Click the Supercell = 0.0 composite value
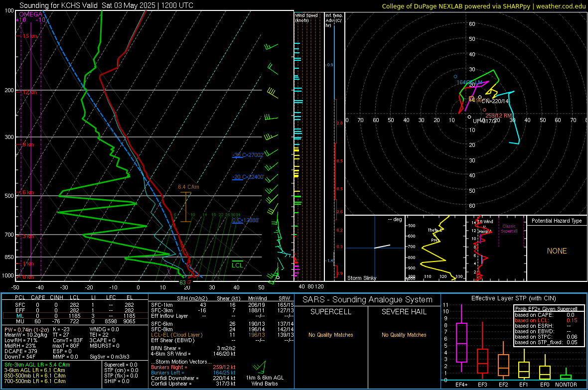588x390 pixels. (x=121, y=365)
